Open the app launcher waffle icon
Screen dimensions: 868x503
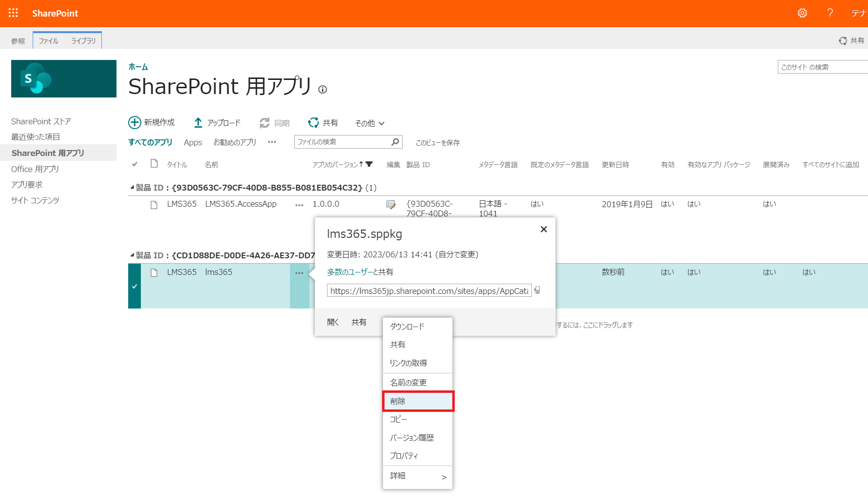[13, 13]
